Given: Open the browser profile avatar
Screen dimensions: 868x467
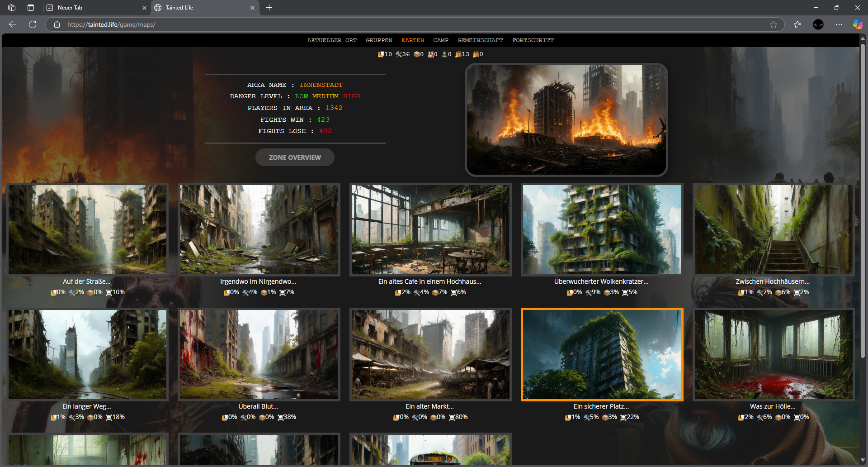Looking at the screenshot, I should point(818,24).
